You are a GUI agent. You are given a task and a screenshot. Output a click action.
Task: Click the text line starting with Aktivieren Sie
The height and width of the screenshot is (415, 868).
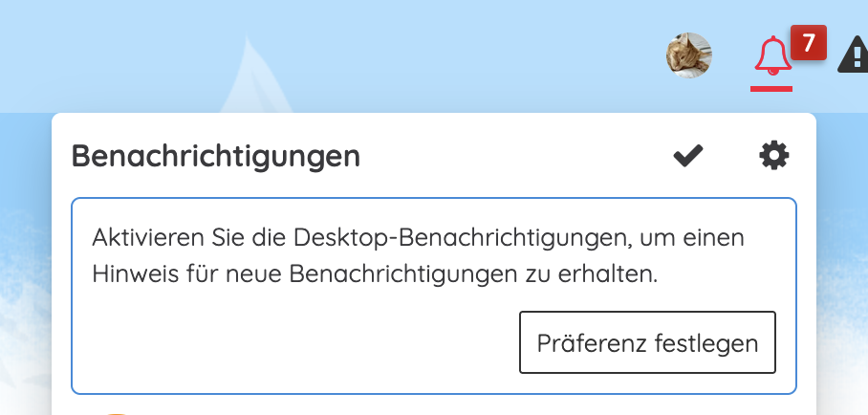(418, 236)
